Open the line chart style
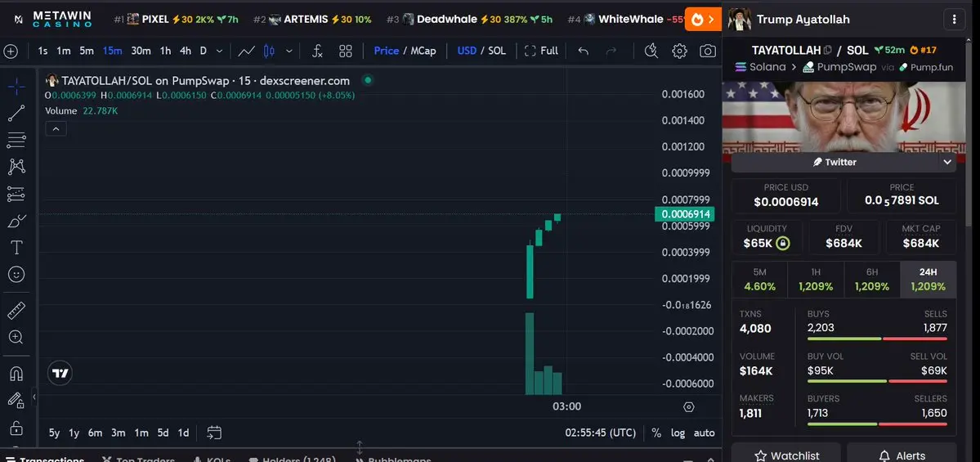Screen dimensions: 980x462 point(246,52)
